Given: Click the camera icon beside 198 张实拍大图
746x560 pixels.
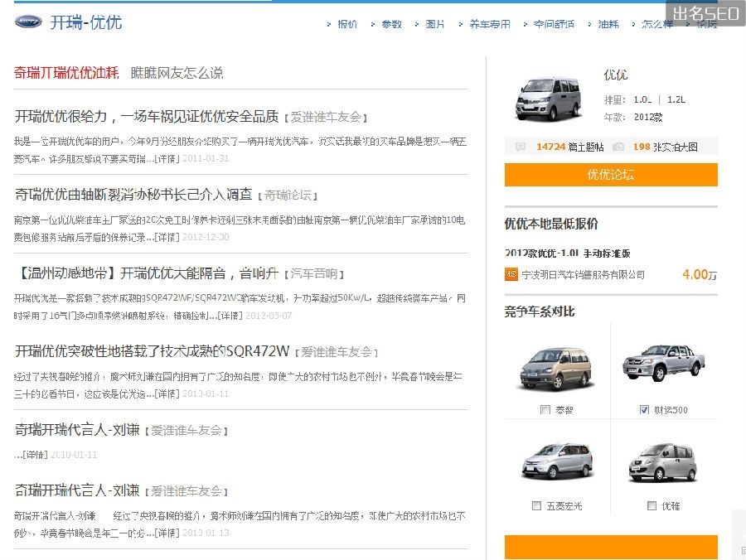Looking at the screenshot, I should [618, 147].
